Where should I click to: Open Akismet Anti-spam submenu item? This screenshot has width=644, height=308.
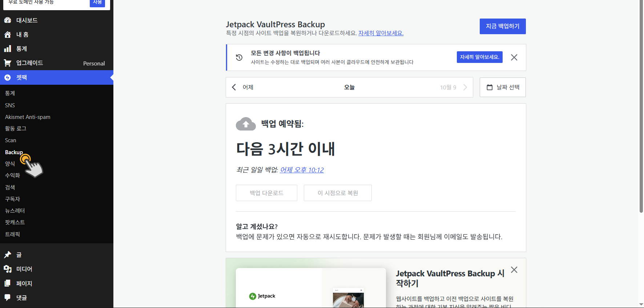28,117
